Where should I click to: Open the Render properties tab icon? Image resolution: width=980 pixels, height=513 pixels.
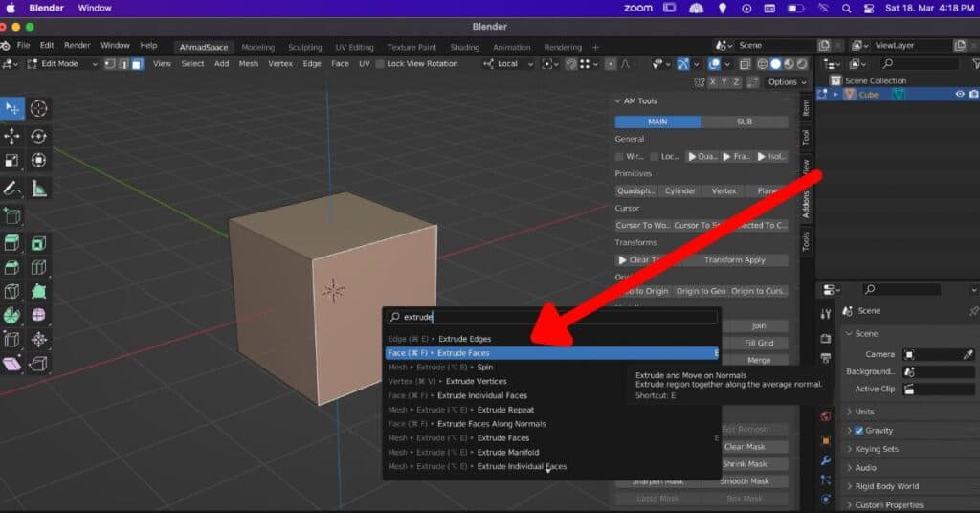click(x=826, y=338)
